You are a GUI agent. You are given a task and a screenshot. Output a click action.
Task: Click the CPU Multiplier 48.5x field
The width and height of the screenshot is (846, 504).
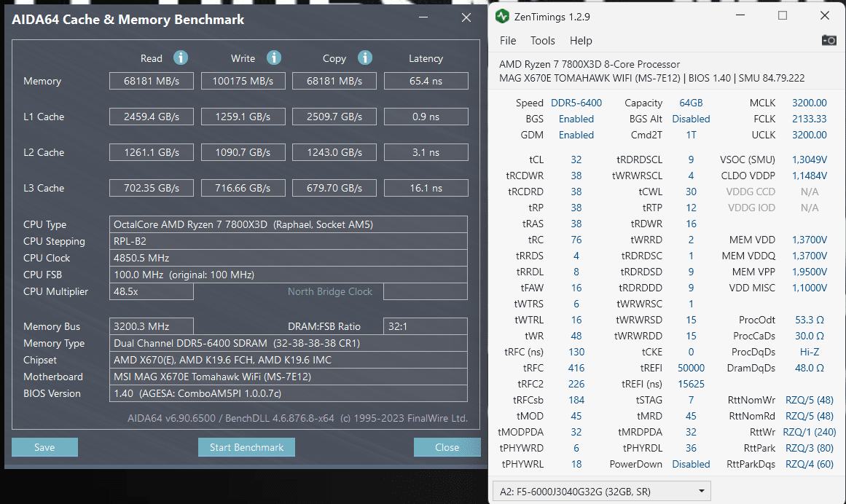[x=152, y=291]
